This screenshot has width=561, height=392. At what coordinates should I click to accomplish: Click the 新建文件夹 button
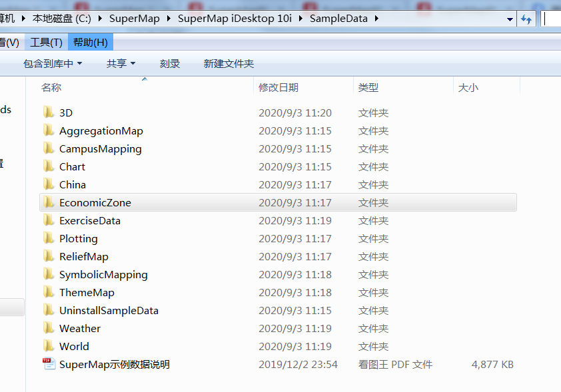(x=229, y=64)
